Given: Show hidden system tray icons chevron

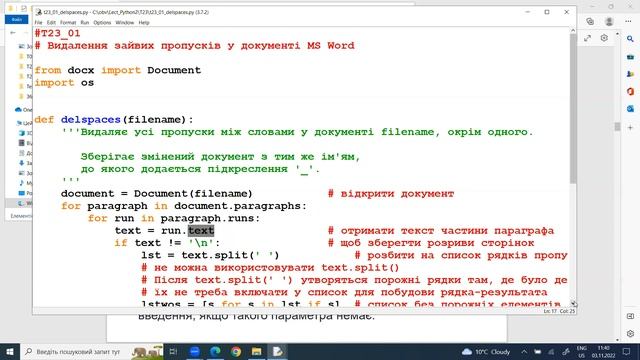Looking at the screenshot, I should (x=524, y=351).
